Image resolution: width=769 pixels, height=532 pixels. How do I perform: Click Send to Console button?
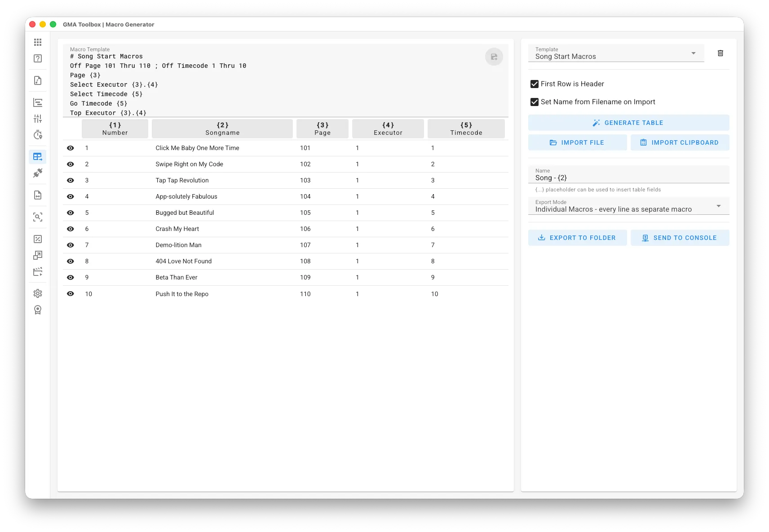[x=679, y=238]
